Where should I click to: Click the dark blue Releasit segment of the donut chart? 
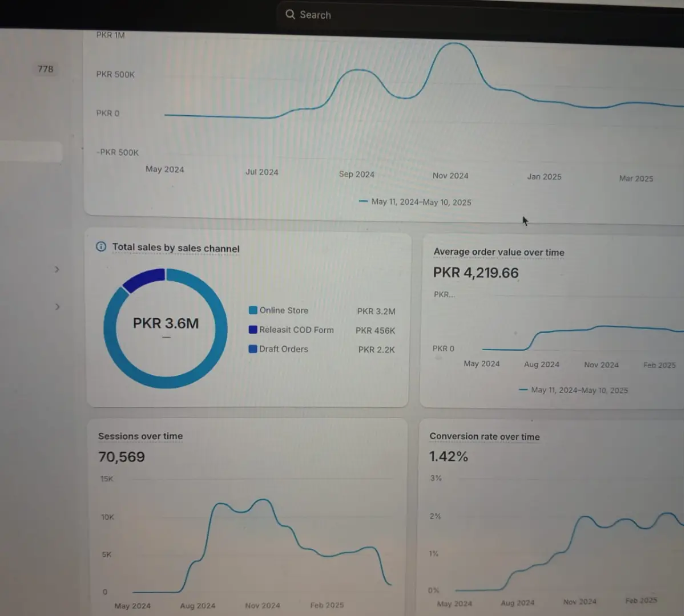143,279
